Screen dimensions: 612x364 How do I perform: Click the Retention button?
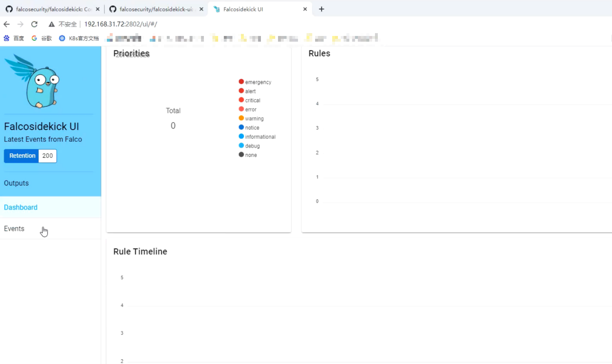pos(21,156)
